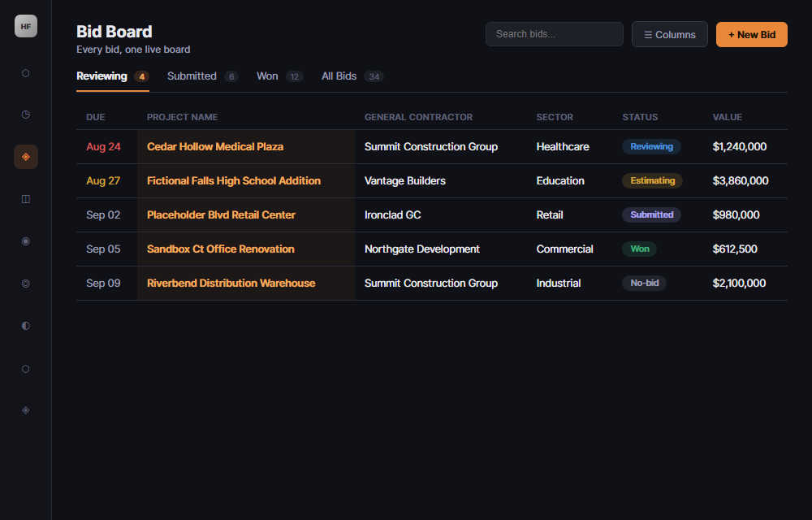Click the double-ring target sidebar icon
Image resolution: width=812 pixels, height=520 pixels.
click(25, 284)
